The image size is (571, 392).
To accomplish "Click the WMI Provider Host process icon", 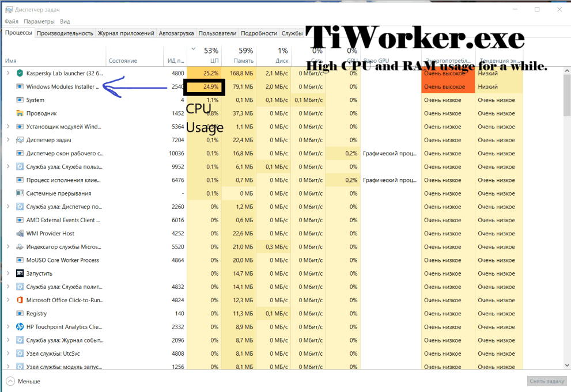I will click(x=19, y=233).
